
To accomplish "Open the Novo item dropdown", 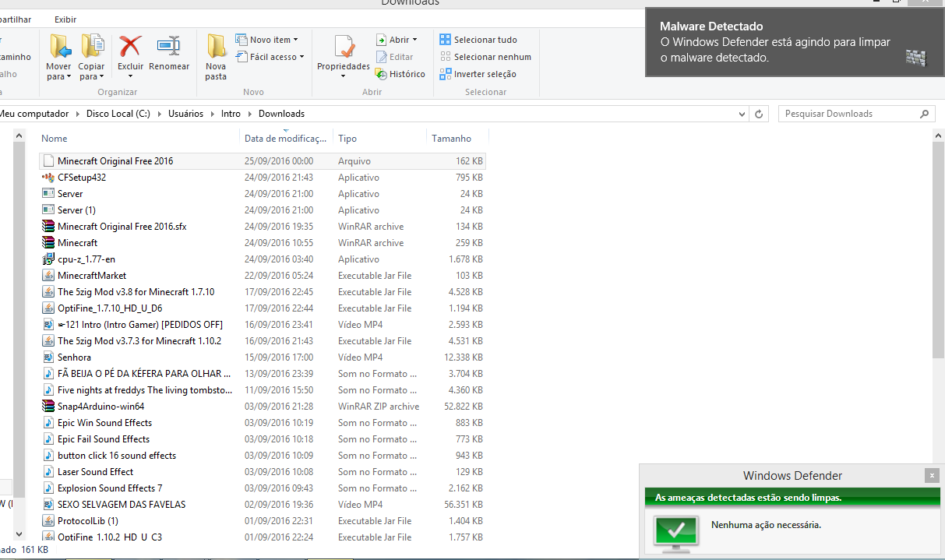I will [x=296, y=40].
